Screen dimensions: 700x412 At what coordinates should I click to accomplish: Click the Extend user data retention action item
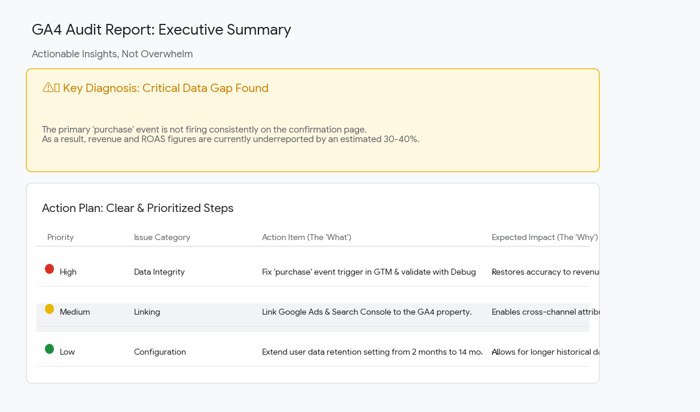tap(372, 352)
